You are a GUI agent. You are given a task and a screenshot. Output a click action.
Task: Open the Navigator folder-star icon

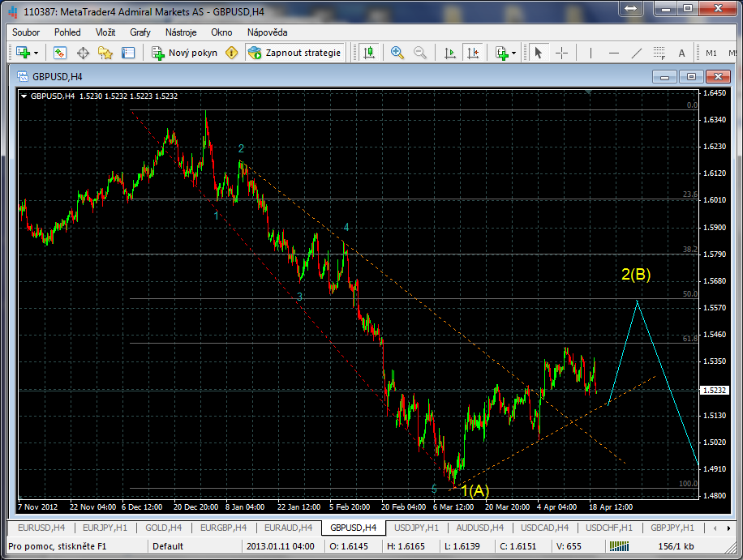coord(105,53)
